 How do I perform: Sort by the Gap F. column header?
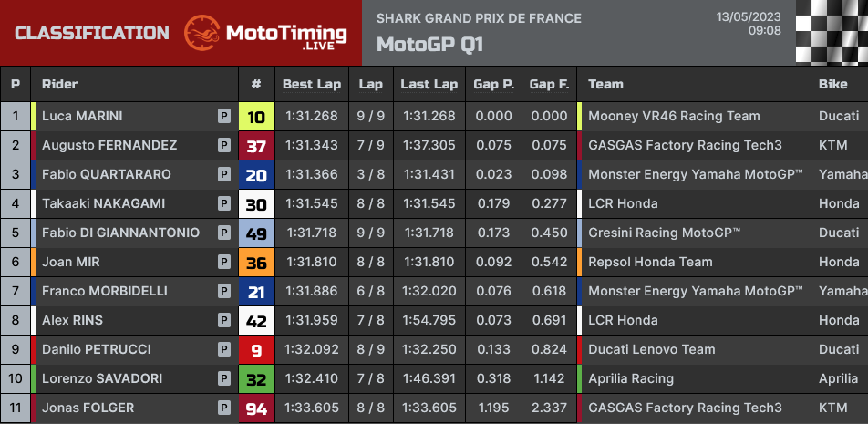coord(549,84)
